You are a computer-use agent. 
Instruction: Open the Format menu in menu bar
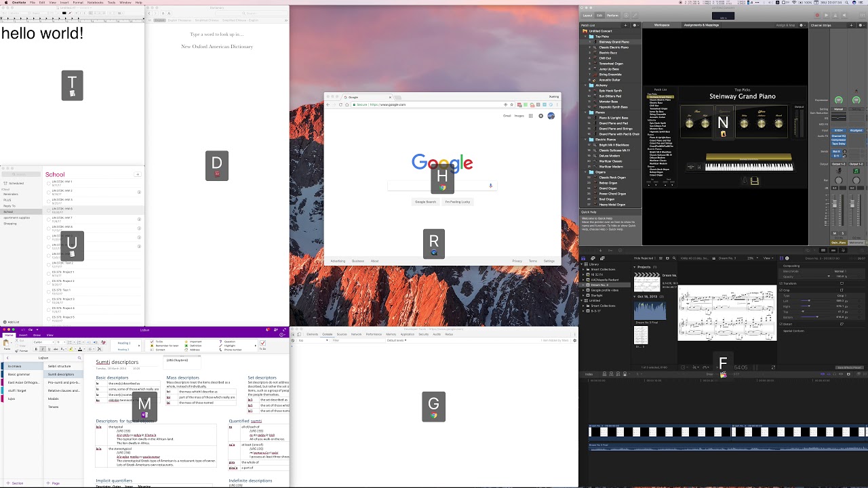79,2
